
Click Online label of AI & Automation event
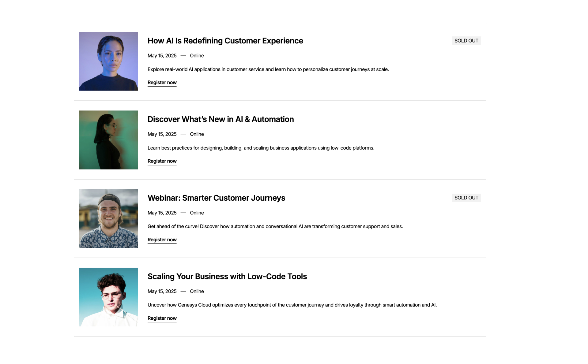coord(197,134)
